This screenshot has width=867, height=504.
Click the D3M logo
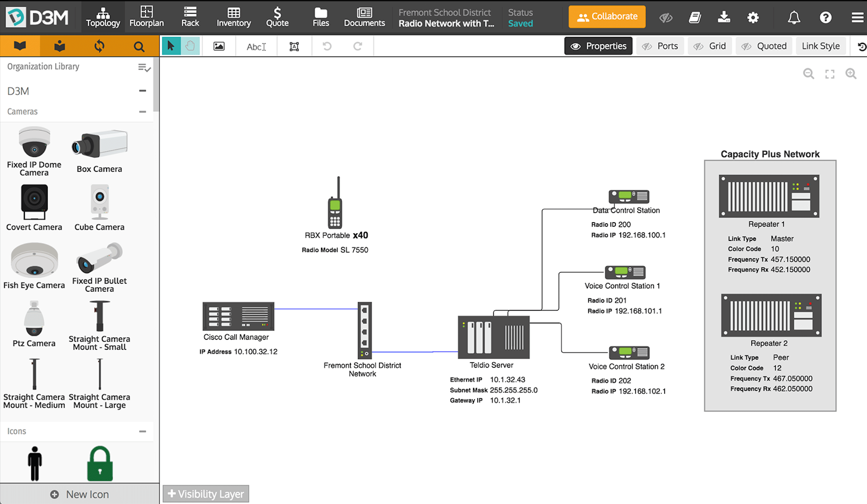(37, 17)
